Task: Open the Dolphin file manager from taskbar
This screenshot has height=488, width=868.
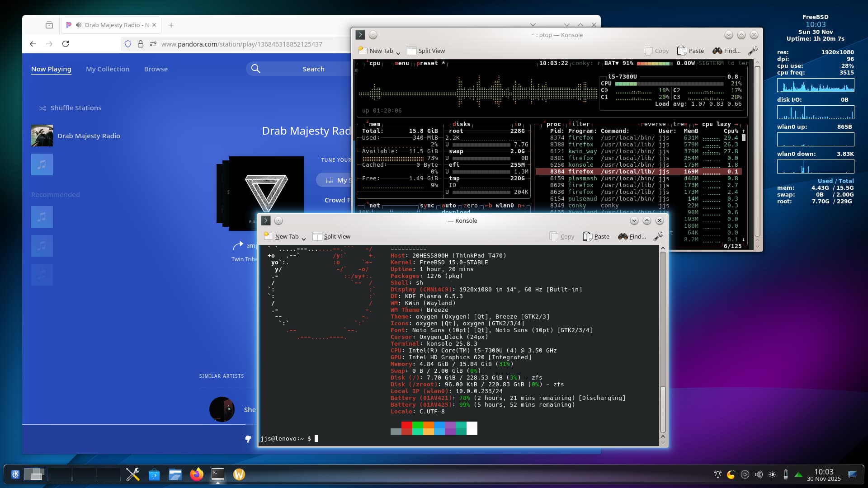Action: (x=175, y=474)
